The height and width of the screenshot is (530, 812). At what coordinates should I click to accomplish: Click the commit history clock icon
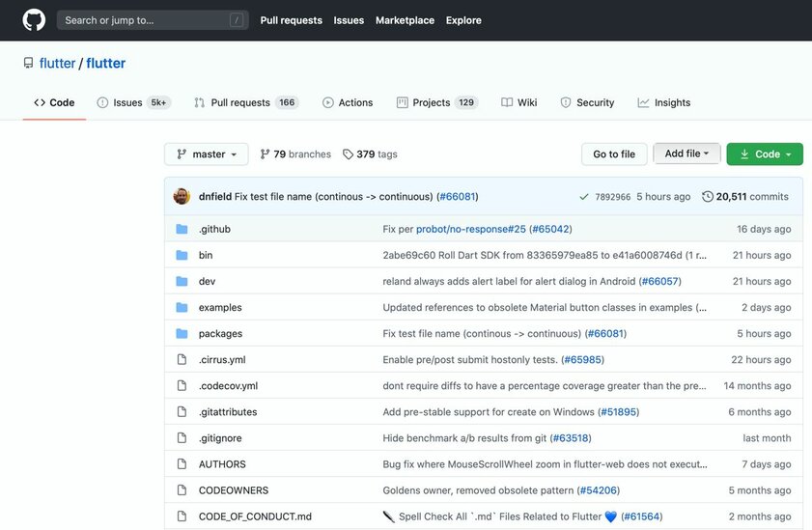point(708,197)
